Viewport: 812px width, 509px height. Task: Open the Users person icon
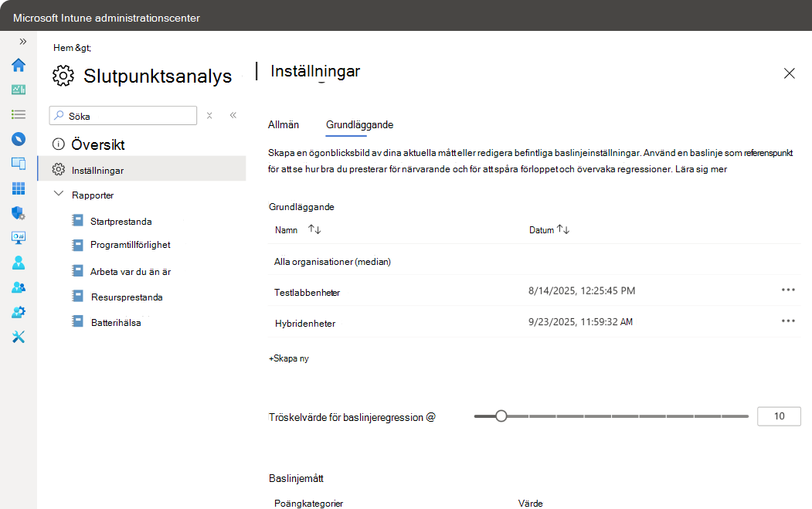19,263
